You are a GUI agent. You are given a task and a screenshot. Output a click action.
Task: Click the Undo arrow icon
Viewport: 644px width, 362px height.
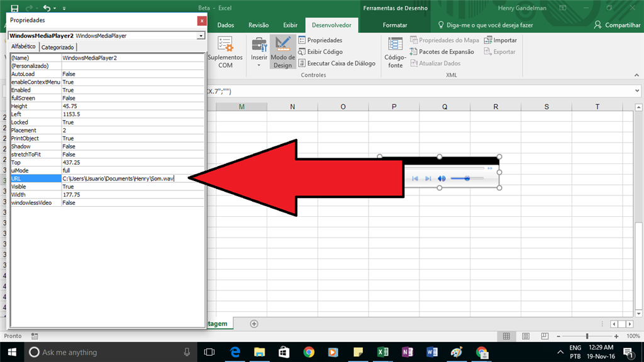[47, 8]
